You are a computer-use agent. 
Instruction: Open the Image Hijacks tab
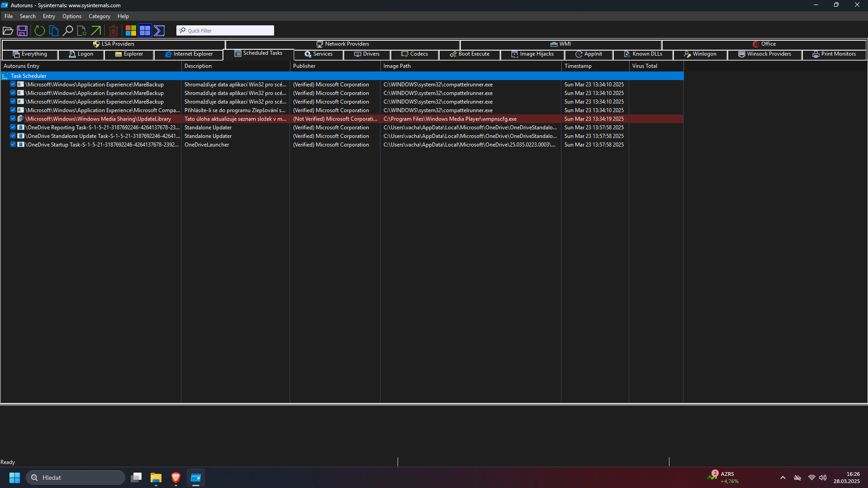pyautogui.click(x=532, y=54)
